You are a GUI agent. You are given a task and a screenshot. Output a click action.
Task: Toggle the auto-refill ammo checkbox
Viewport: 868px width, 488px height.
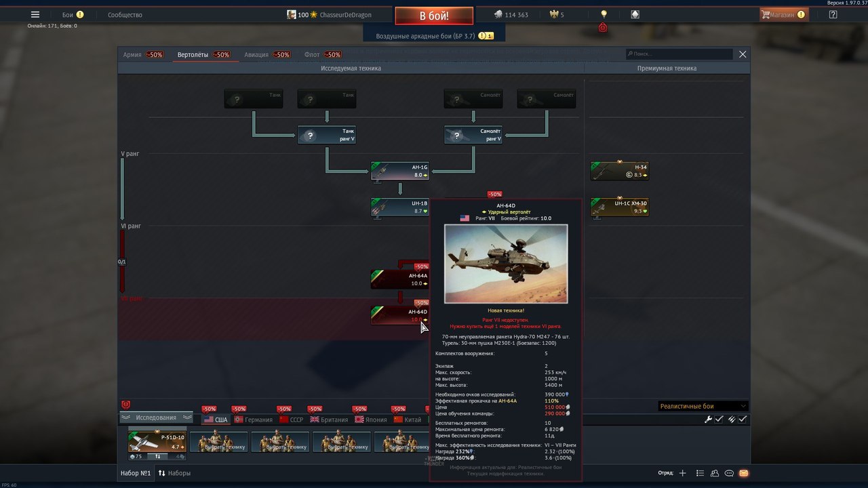pos(743,420)
